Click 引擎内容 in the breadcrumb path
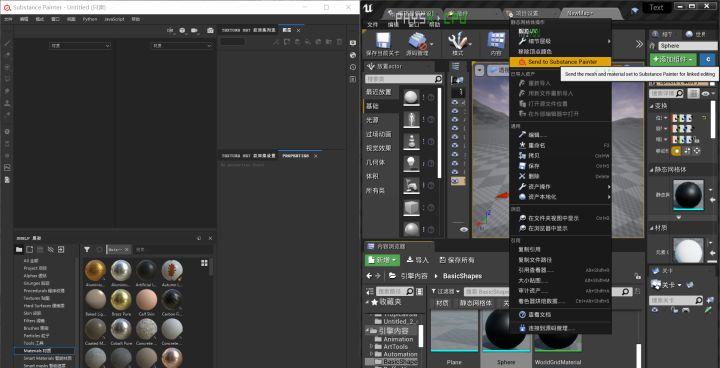 point(414,276)
